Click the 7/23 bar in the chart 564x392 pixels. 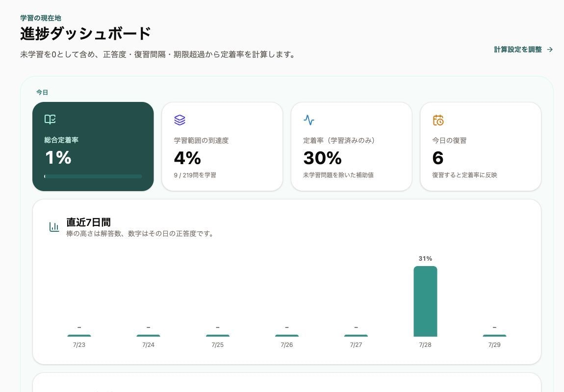point(79,336)
